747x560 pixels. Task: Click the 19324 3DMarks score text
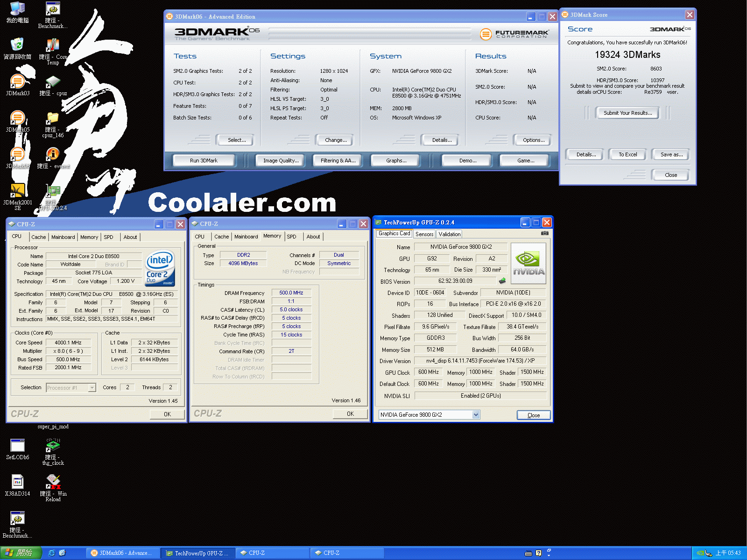[627, 55]
